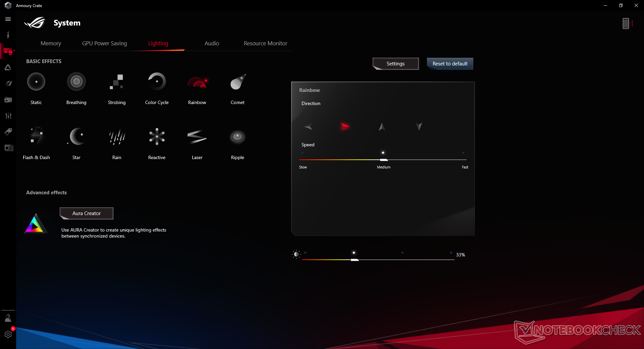Set brightness to the lowest level dot
The image size is (644, 349).
(x=305, y=253)
